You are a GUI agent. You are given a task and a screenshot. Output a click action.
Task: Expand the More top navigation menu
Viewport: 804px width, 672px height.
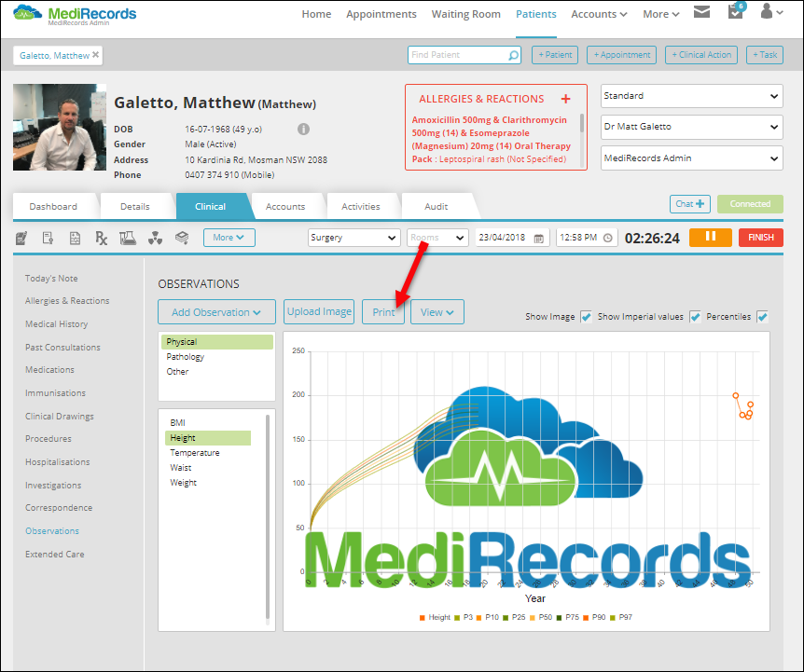click(x=661, y=14)
